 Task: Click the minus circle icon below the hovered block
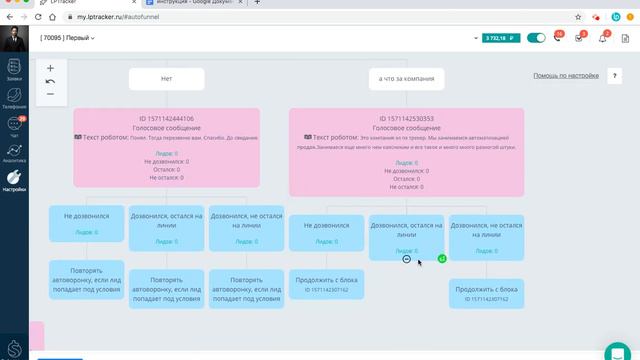[x=407, y=259]
